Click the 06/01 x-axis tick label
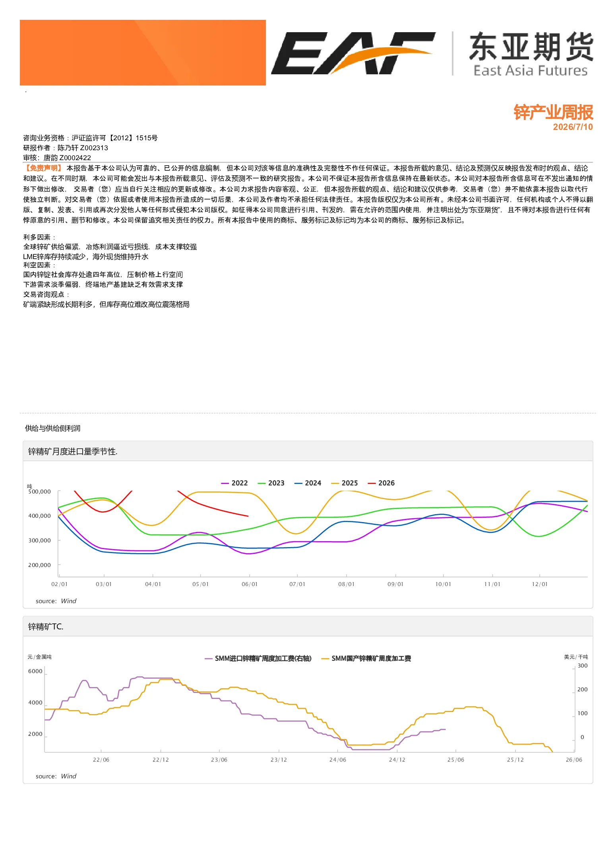Image resolution: width=616 pixels, height=863 pixels. (250, 584)
